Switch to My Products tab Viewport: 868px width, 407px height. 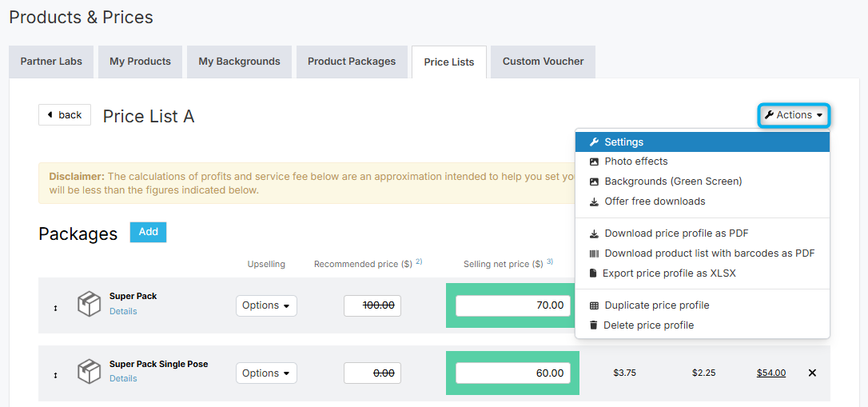pos(140,62)
